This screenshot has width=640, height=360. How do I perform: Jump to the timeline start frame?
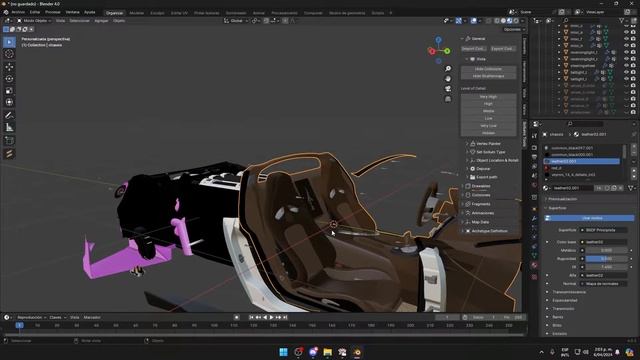251,317
